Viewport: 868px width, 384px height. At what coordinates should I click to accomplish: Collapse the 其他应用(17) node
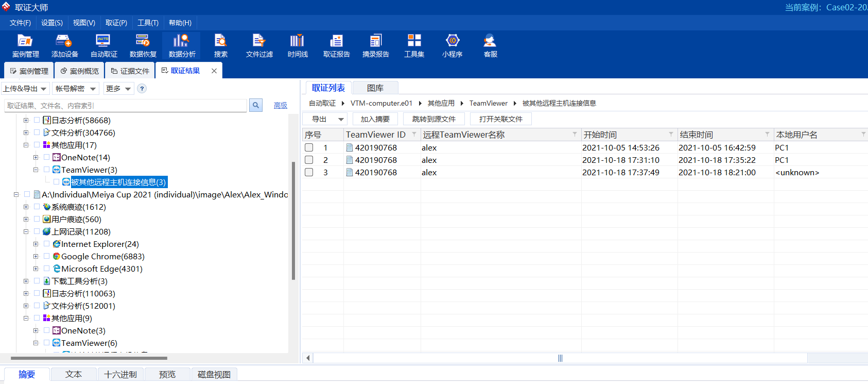(x=26, y=145)
